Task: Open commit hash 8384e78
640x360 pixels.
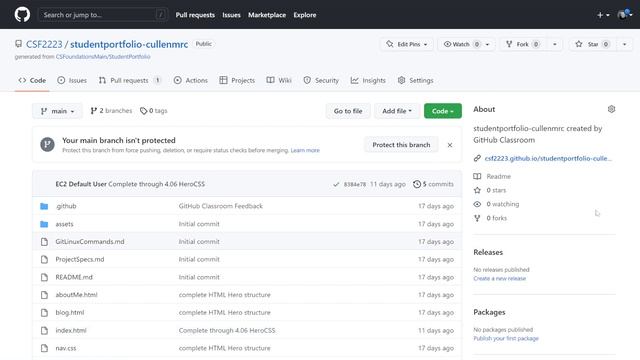Action: click(355, 184)
